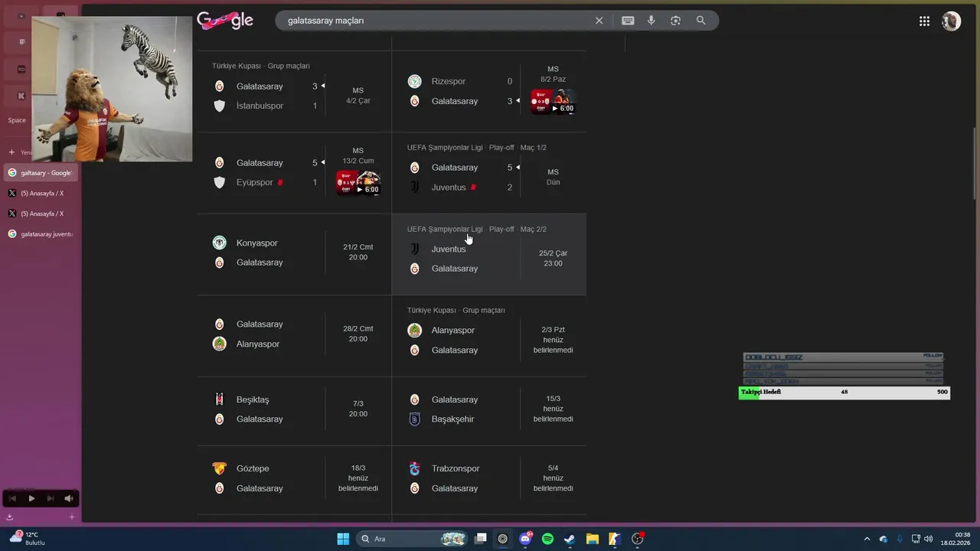Open the pinned Kick tab in sidebar

(x=21, y=96)
